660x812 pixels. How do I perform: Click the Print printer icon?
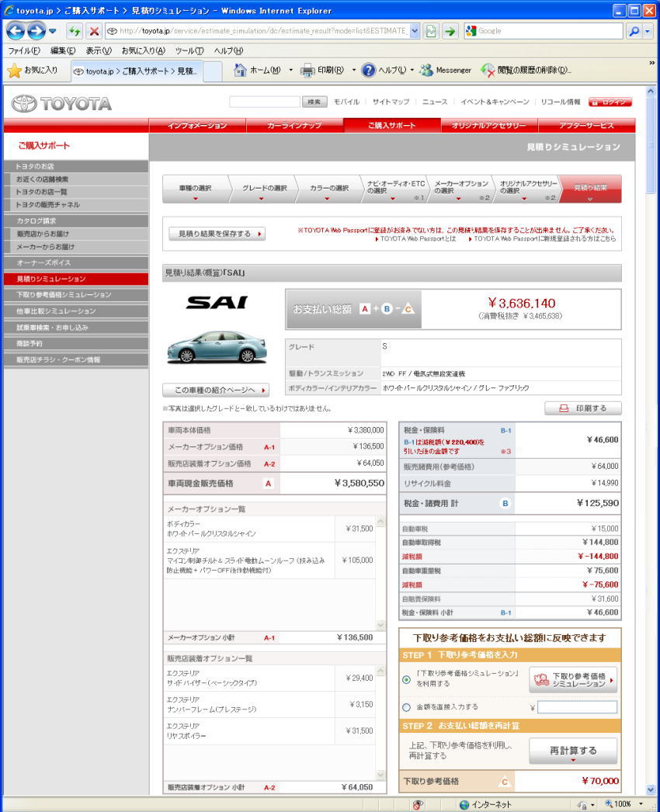pyautogui.click(x=307, y=70)
